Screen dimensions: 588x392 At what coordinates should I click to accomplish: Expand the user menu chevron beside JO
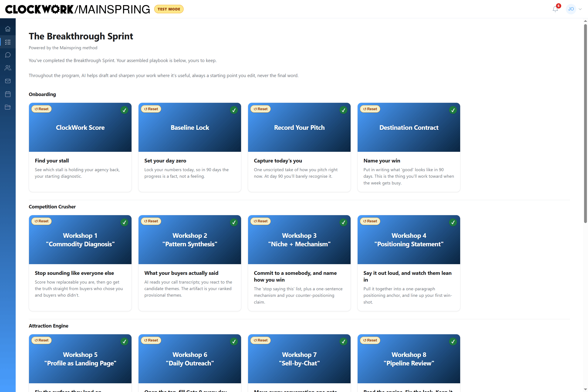pos(580,9)
